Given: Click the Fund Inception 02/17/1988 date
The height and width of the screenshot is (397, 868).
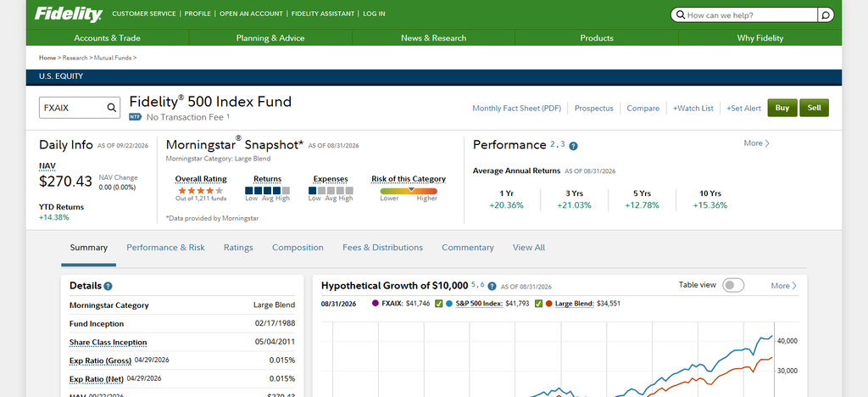Looking at the screenshot, I should click(275, 324).
